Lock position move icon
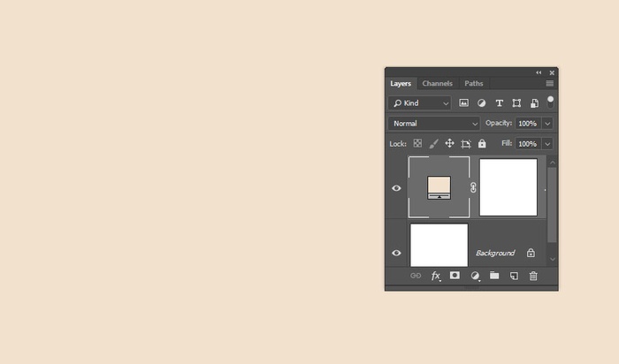 [x=449, y=143]
